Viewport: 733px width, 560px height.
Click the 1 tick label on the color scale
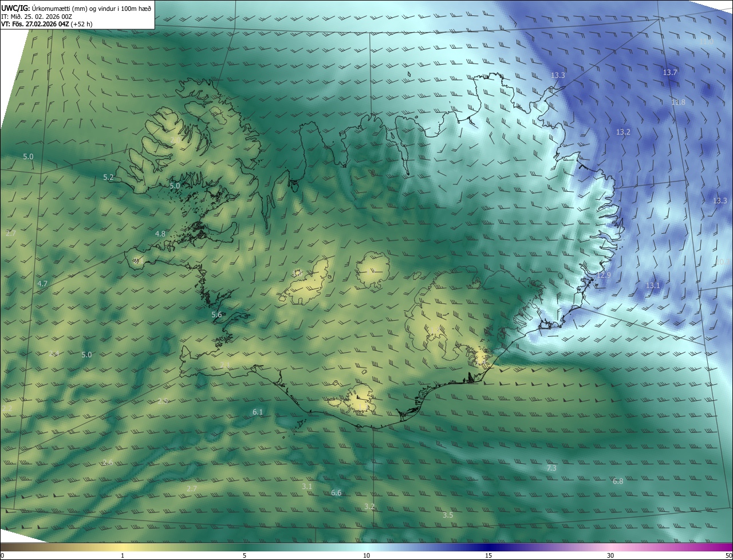[123, 555]
